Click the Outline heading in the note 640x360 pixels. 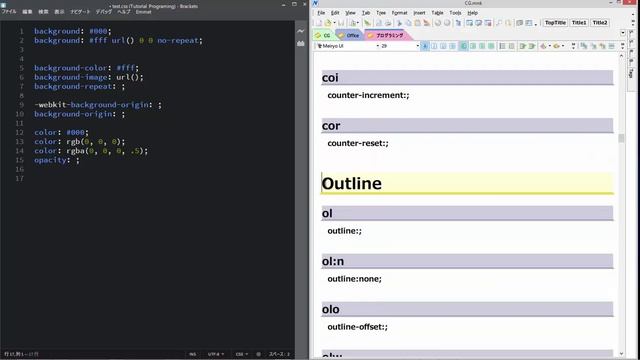351,183
